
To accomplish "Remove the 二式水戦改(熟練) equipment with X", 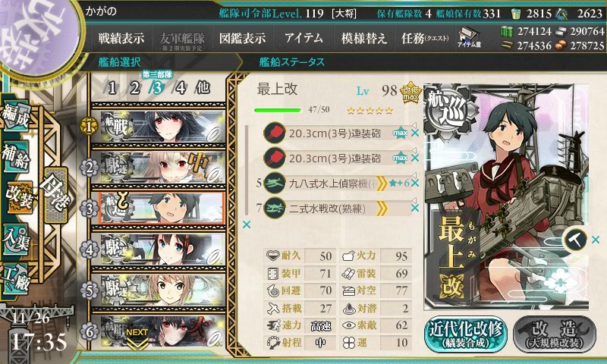I will (415, 208).
